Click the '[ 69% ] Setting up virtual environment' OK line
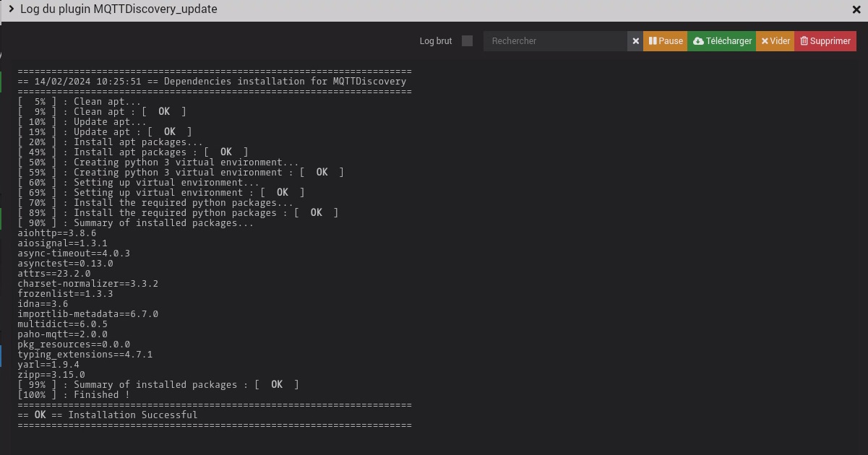 pyautogui.click(x=161, y=193)
